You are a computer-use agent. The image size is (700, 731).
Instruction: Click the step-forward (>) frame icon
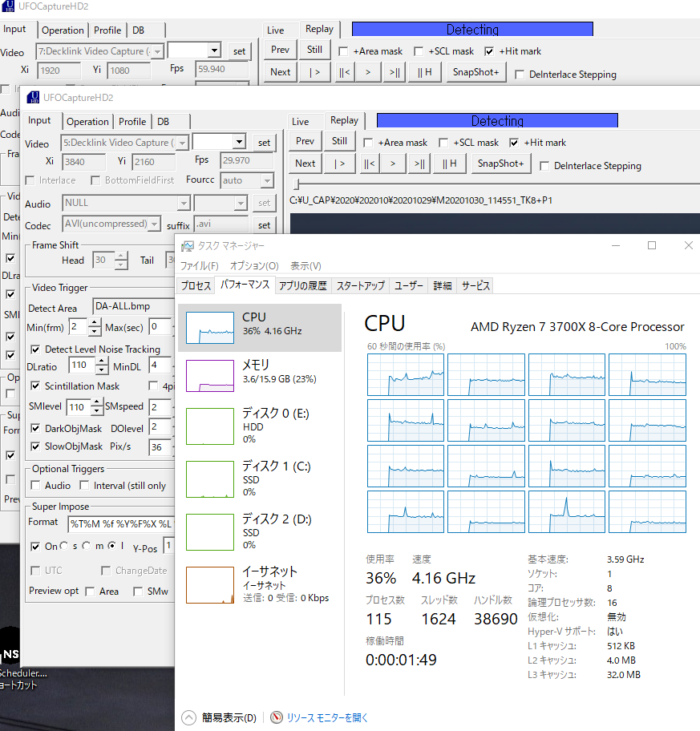392,164
